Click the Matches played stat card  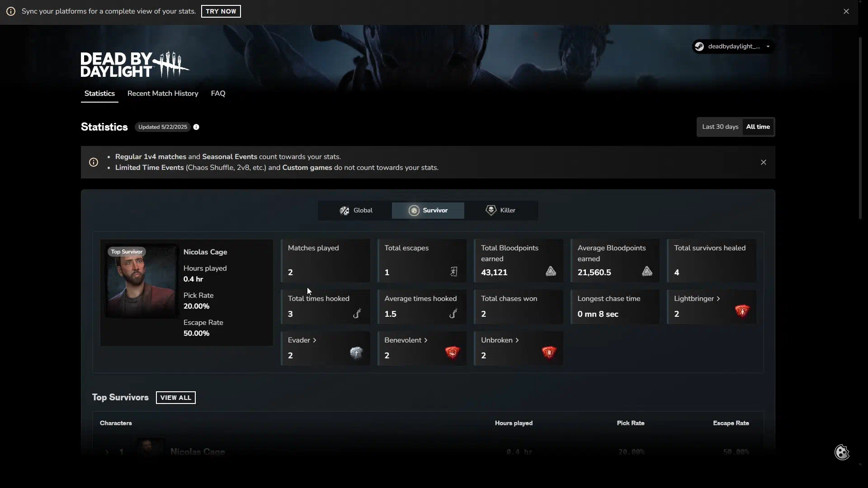click(325, 261)
